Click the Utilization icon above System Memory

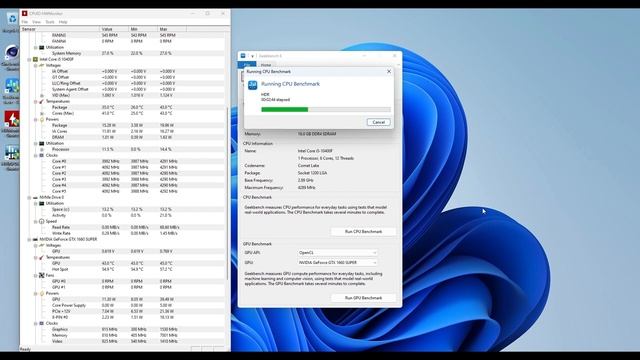41,47
